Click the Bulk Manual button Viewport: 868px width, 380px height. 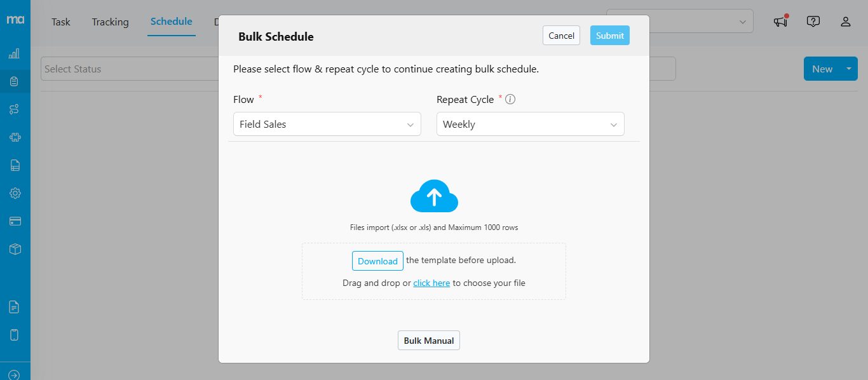click(429, 341)
